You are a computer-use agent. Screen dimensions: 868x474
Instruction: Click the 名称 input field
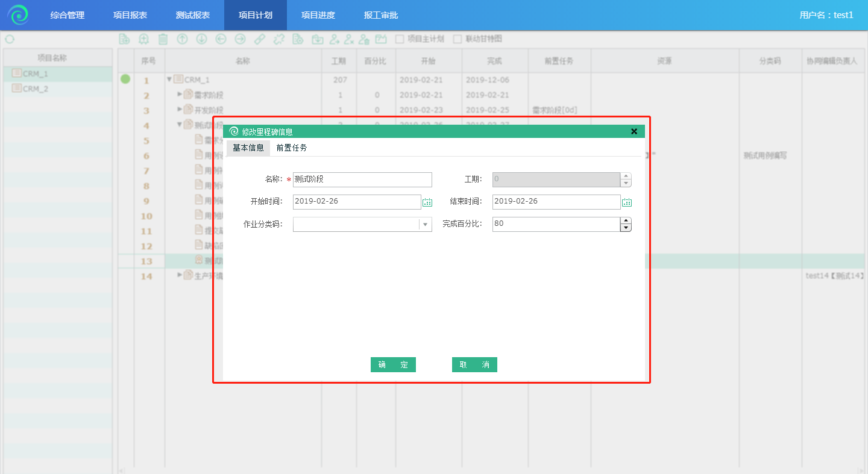(x=362, y=179)
